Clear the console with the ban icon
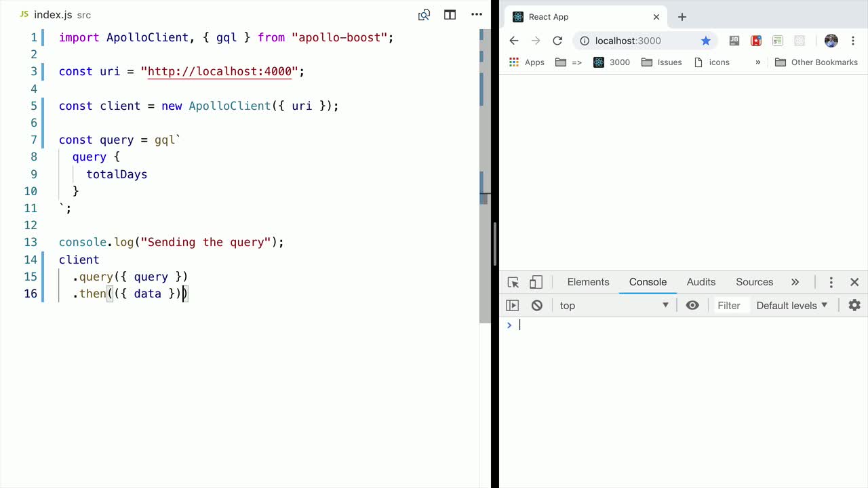 tap(537, 306)
